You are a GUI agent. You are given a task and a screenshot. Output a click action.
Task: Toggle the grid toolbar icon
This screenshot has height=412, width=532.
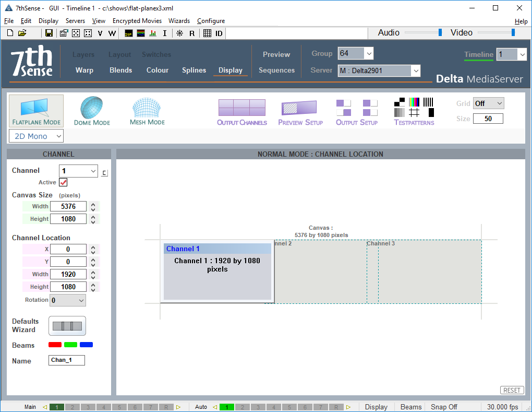[207, 33]
